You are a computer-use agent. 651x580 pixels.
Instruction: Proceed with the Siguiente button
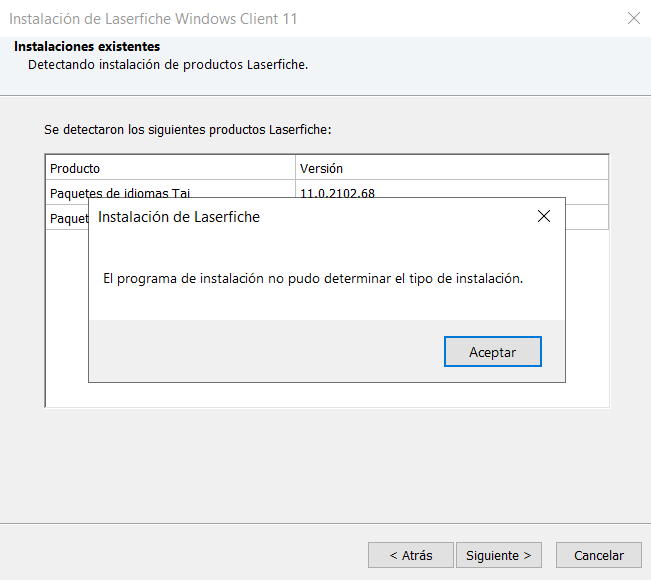(x=498, y=555)
